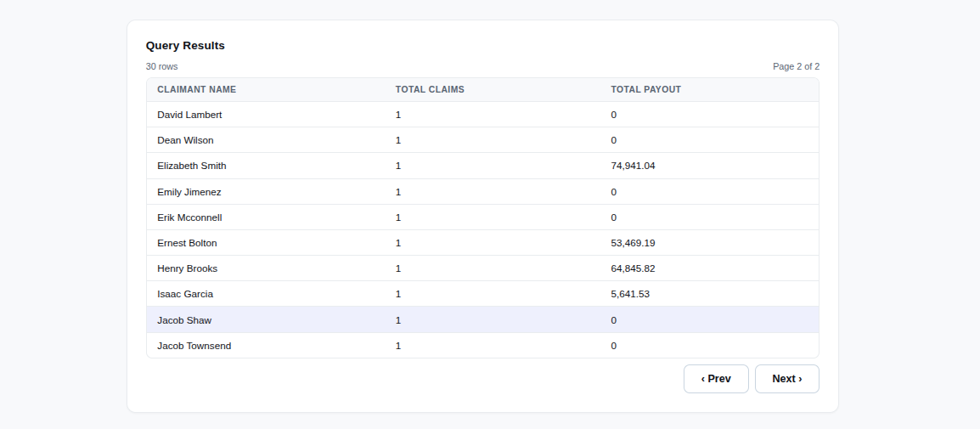The width and height of the screenshot is (980, 429).
Task: Sort by the Total Claims column header
Action: click(430, 89)
